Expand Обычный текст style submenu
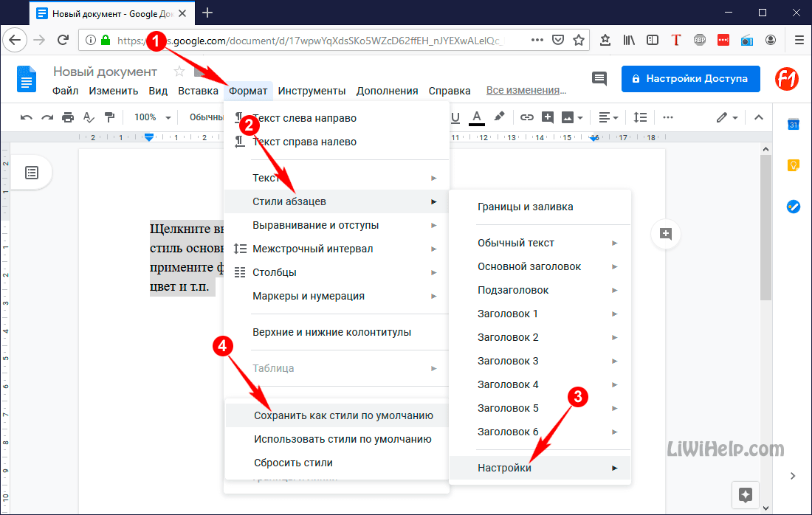Viewport: 812px width, 515px height. pos(540,243)
